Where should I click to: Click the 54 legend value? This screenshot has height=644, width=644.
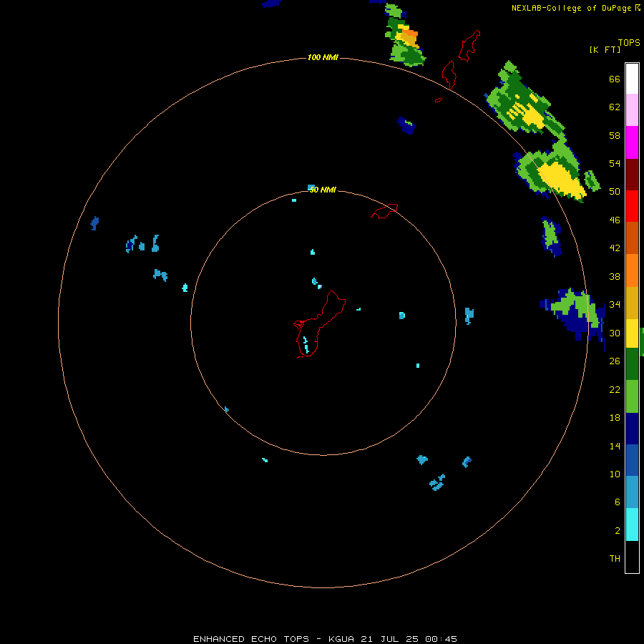(x=615, y=163)
